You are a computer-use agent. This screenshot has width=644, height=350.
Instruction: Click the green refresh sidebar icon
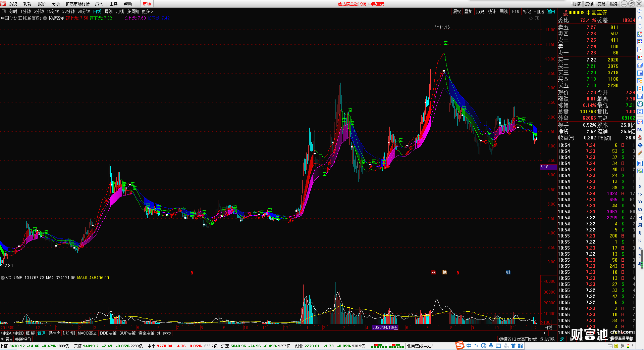point(640,171)
